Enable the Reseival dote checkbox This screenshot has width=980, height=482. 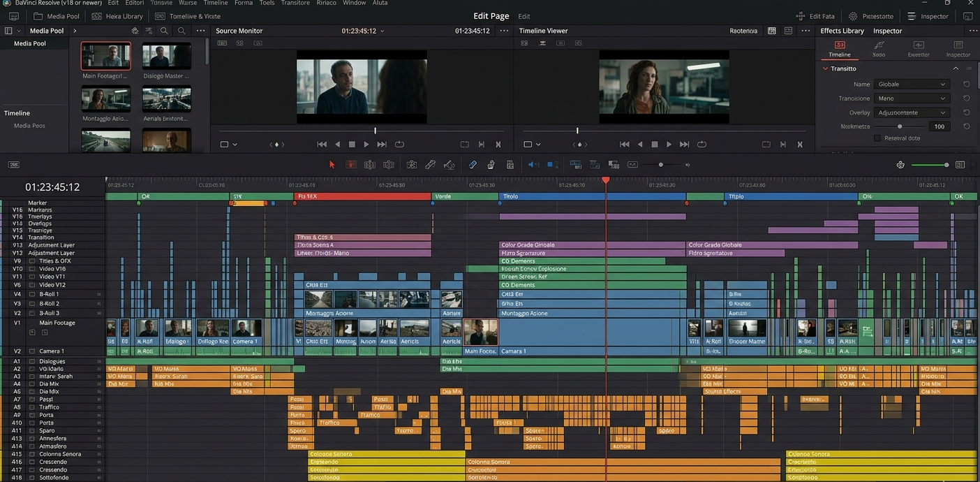pos(877,138)
